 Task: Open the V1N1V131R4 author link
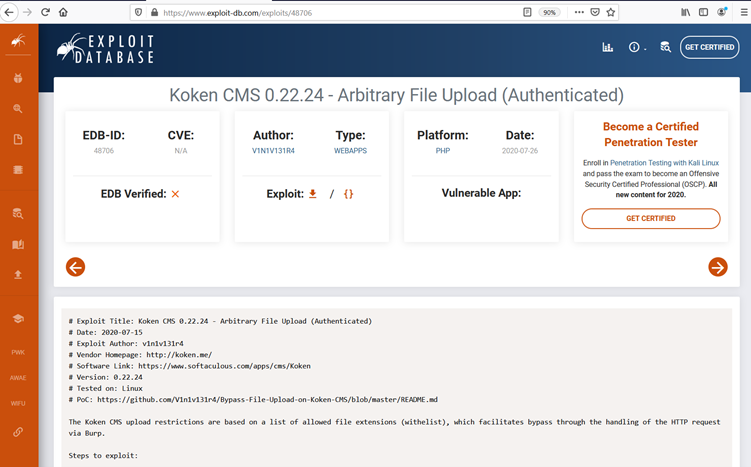273,151
